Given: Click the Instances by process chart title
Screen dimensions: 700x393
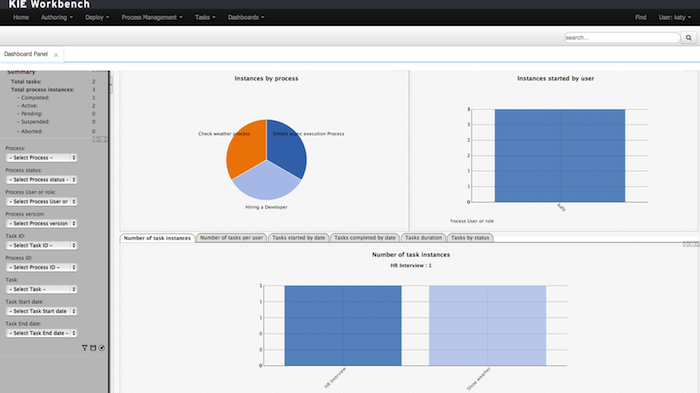Looking at the screenshot, I should click(x=267, y=79).
